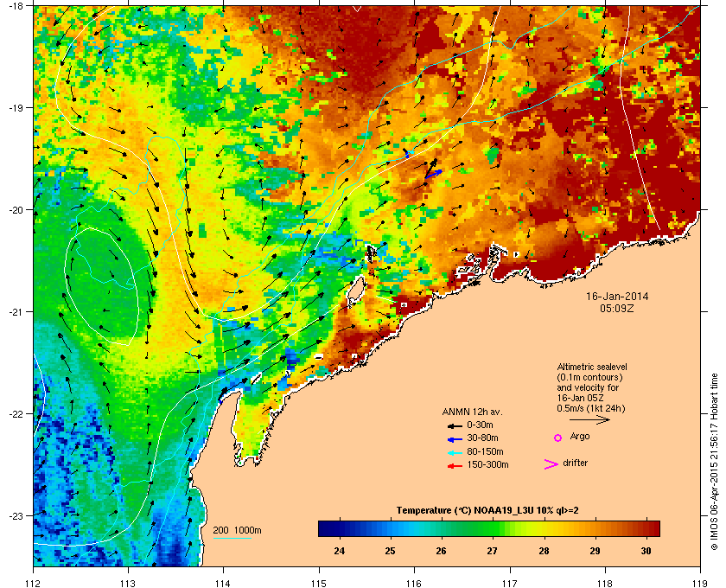Select the '150-300m' legend label
The height and width of the screenshot is (588, 726).
tap(487, 464)
